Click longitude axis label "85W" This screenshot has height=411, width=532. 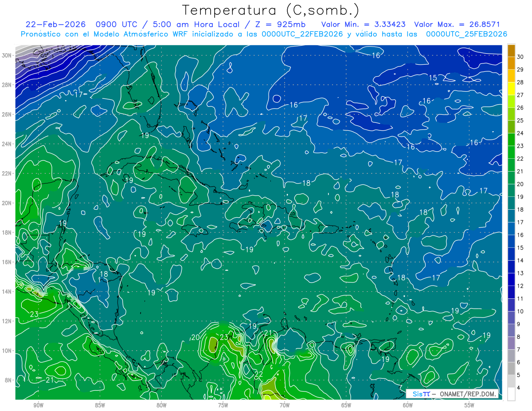coord(100,405)
